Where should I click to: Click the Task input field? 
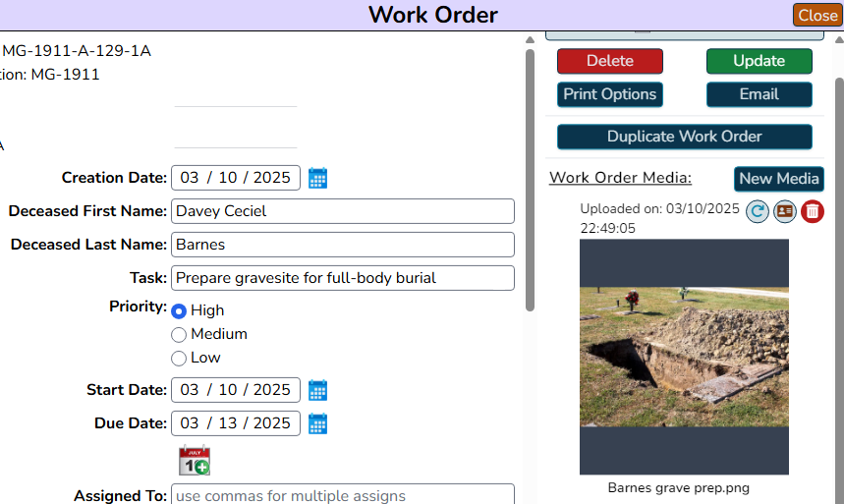pyautogui.click(x=343, y=278)
